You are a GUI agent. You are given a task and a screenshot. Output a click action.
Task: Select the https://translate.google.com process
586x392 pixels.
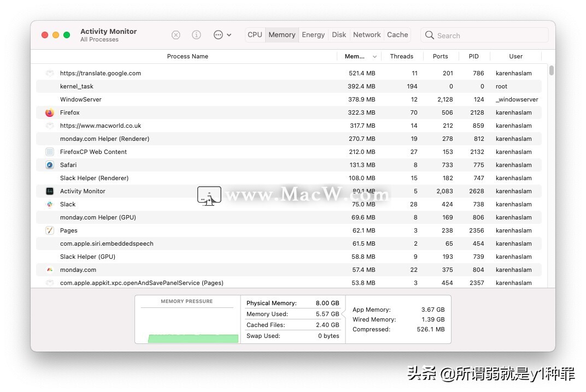coord(101,73)
